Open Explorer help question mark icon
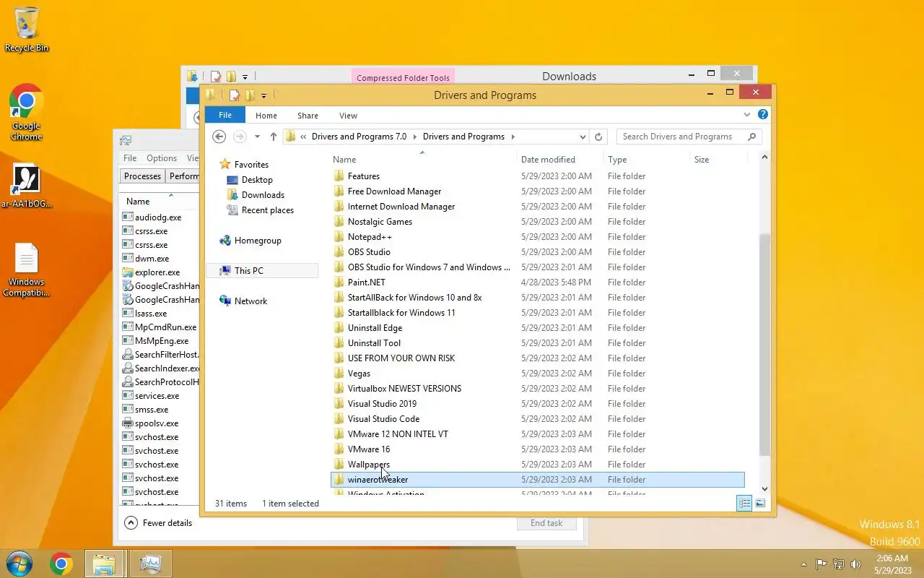924x578 pixels. tap(763, 115)
